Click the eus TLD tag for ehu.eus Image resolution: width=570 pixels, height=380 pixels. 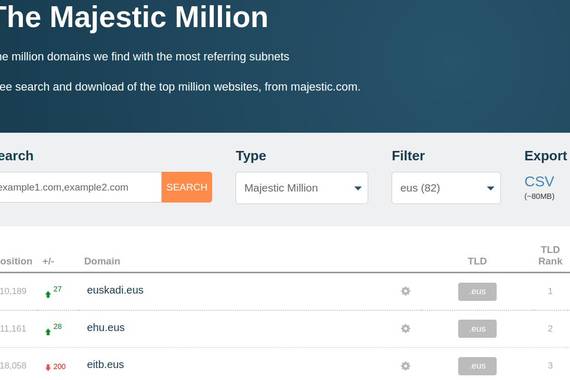tap(477, 329)
